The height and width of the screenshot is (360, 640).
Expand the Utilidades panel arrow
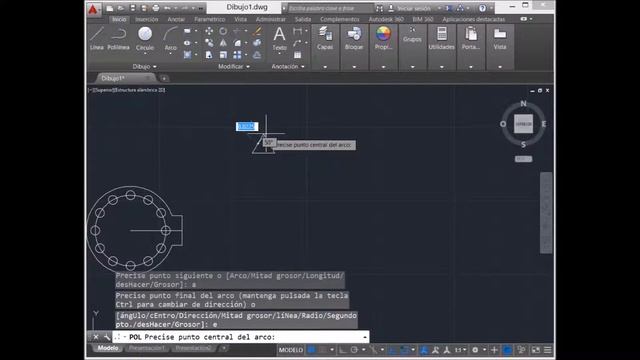[442, 67]
